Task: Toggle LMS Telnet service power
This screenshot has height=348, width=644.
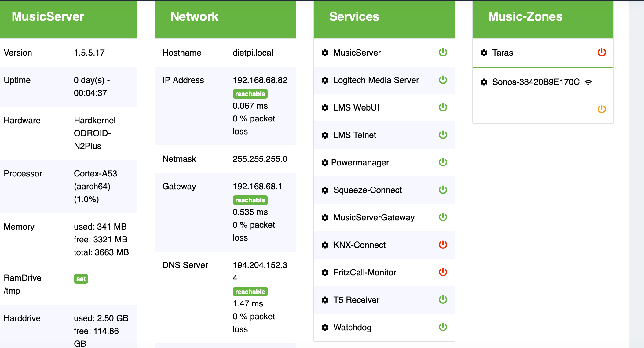Action: 443,135
